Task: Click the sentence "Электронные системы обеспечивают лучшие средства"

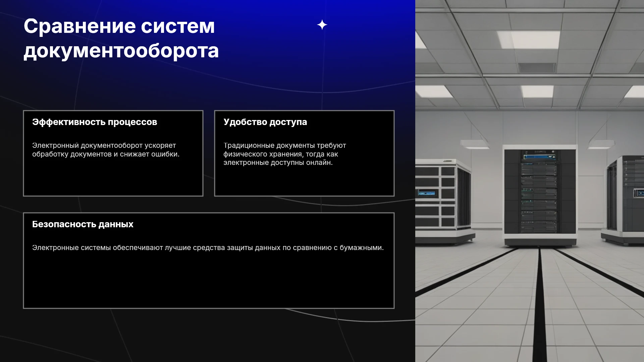Action: 208,248
